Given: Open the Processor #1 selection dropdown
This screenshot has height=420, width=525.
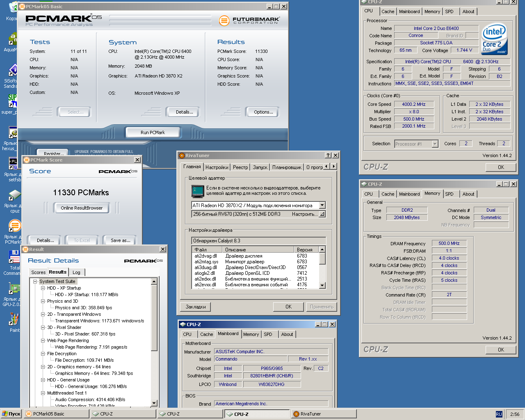Looking at the screenshot, I should pos(435,144).
